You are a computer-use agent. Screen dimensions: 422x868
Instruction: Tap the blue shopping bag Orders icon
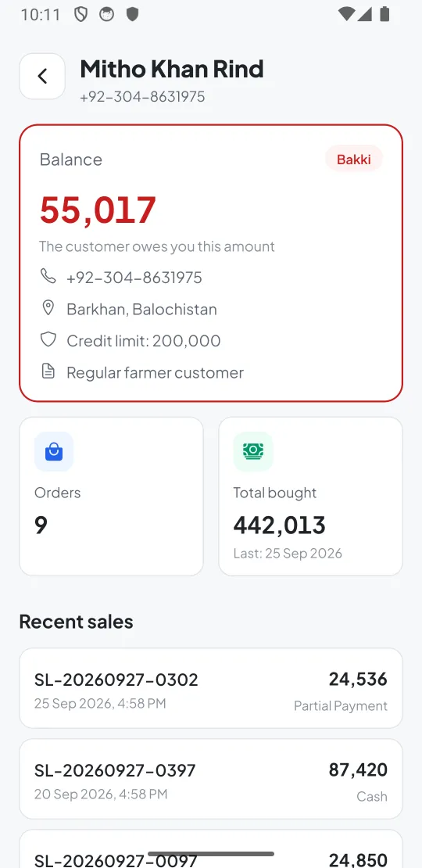(54, 452)
